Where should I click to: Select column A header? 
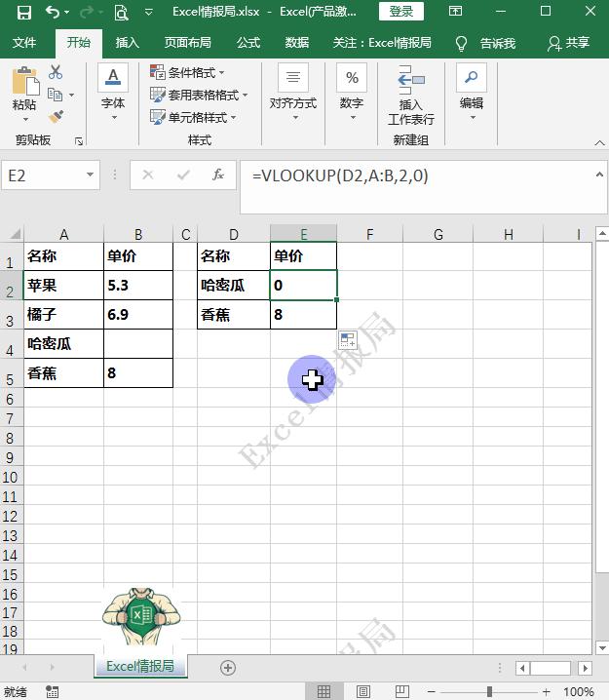pyautogui.click(x=63, y=234)
